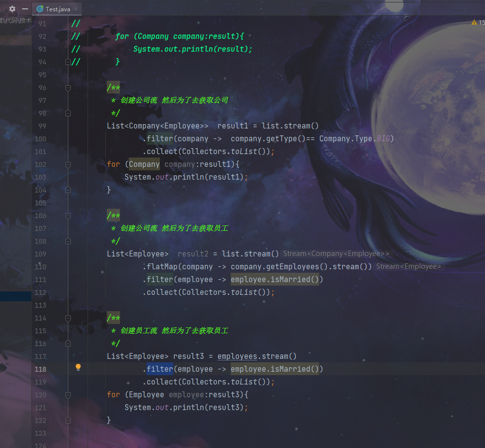Viewport: 485px width, 448px height.
Task: Click employee.isMarried() on line 118
Action: coord(275,369)
